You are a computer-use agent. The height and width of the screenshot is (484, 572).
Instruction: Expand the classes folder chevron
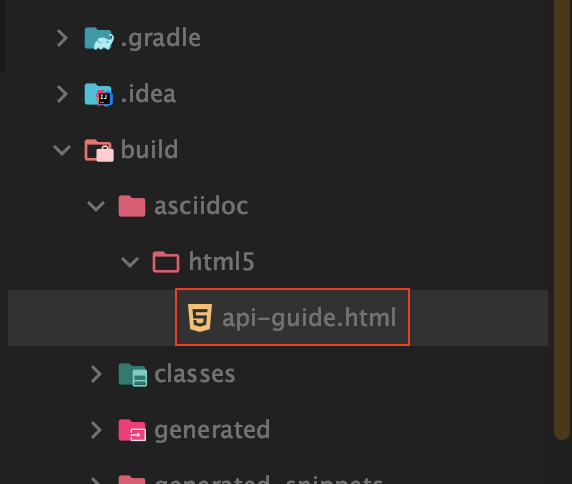[96, 374]
